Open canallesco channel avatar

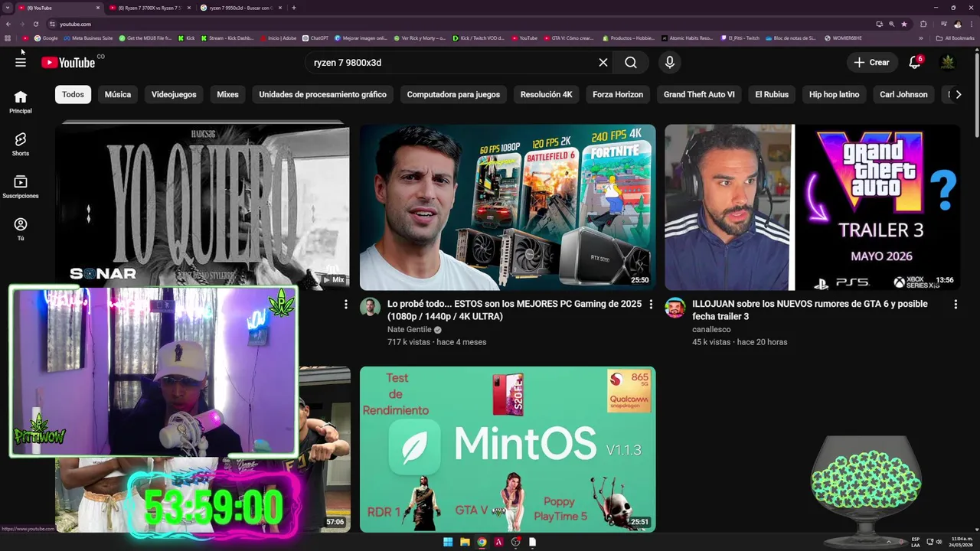coord(675,308)
